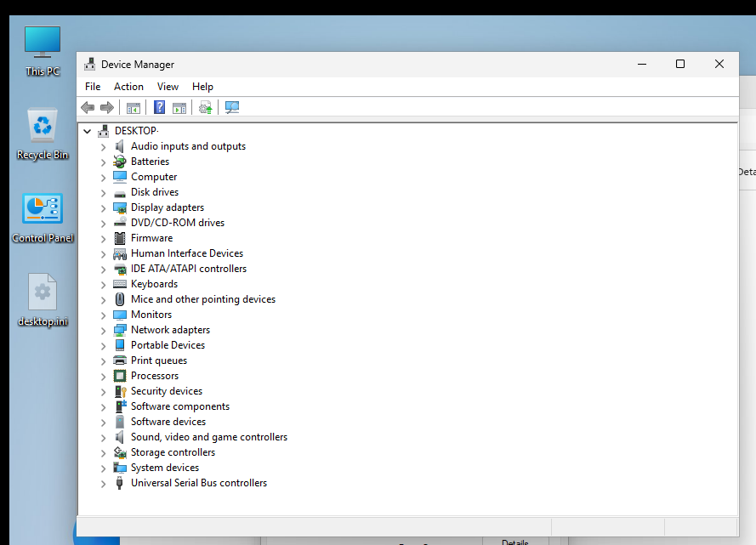Expand the Processors category chevron
Image resolution: width=756 pixels, height=545 pixels.
[x=103, y=377]
